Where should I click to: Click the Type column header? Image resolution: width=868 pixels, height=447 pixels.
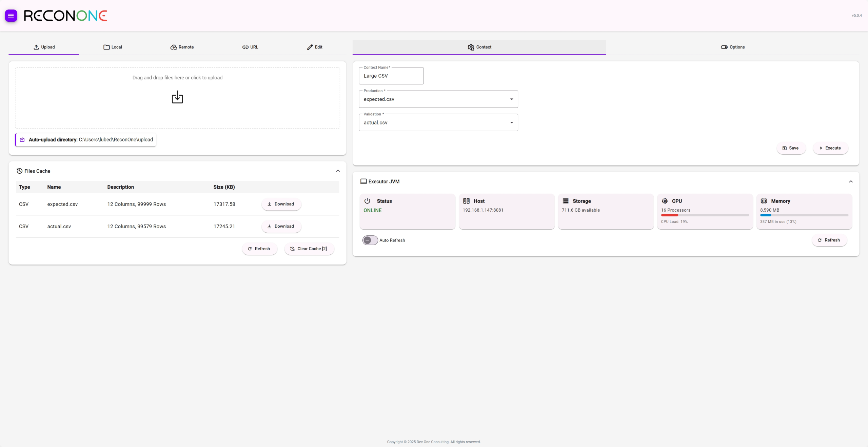[24, 187]
